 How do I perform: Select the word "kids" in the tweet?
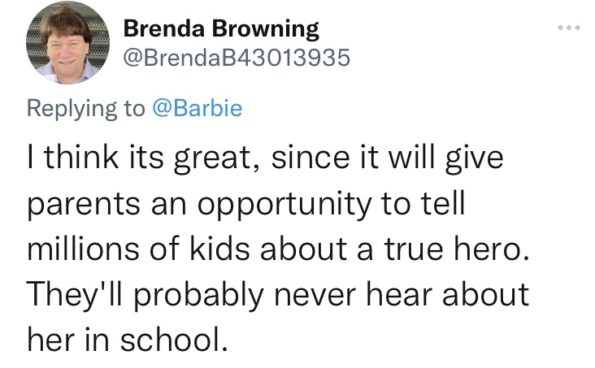(219, 248)
